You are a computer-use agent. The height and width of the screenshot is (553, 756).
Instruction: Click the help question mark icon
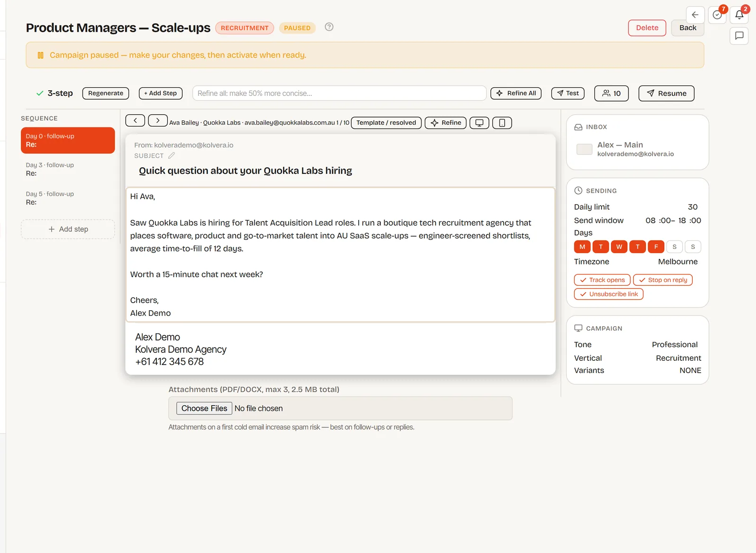click(329, 27)
